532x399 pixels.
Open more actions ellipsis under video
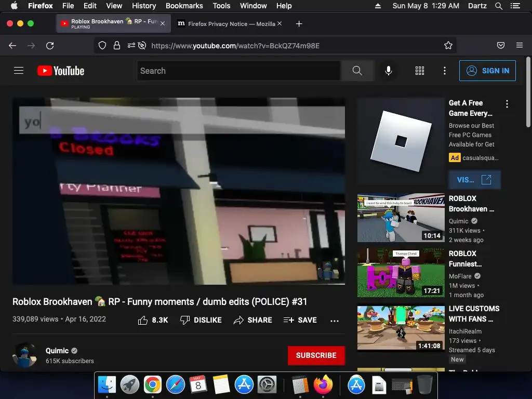click(335, 320)
